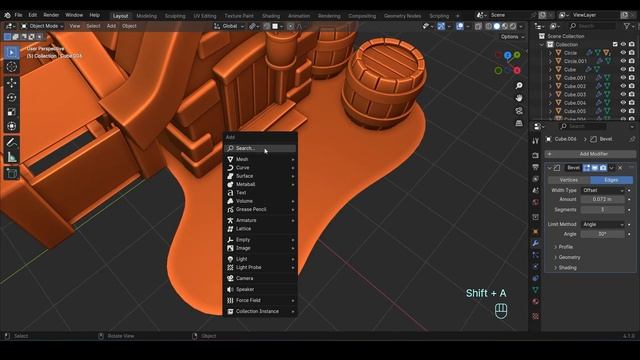Select the Add Cube tool
640x360 pixels.
coord(11,173)
